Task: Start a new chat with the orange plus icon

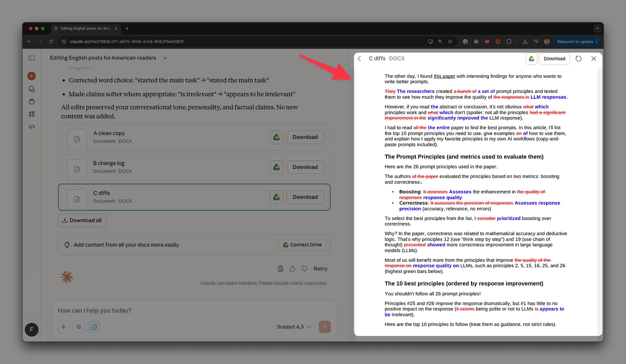Action: point(32,76)
